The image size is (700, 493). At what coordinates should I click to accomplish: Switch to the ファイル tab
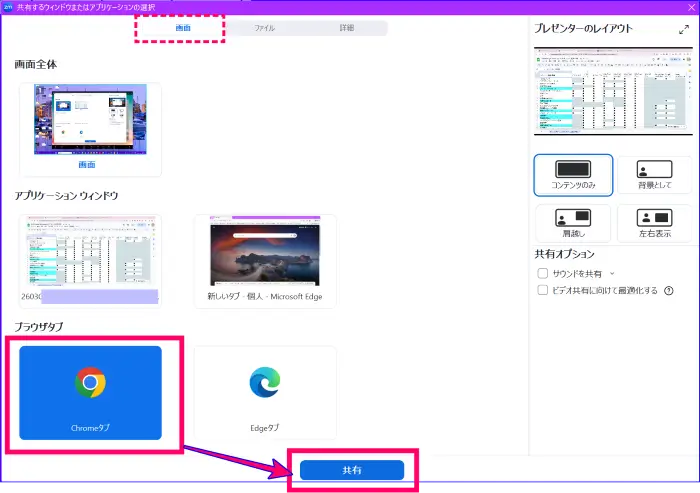(x=265, y=28)
